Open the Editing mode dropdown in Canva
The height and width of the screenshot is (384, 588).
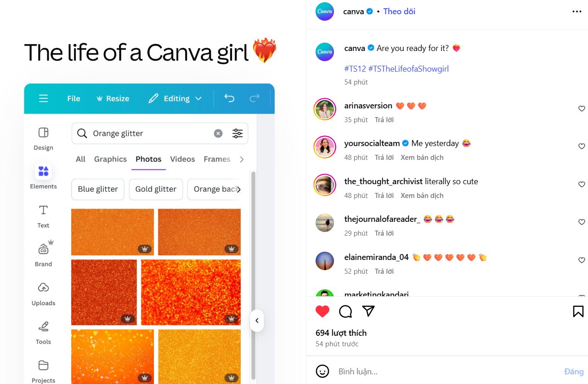pyautogui.click(x=175, y=98)
